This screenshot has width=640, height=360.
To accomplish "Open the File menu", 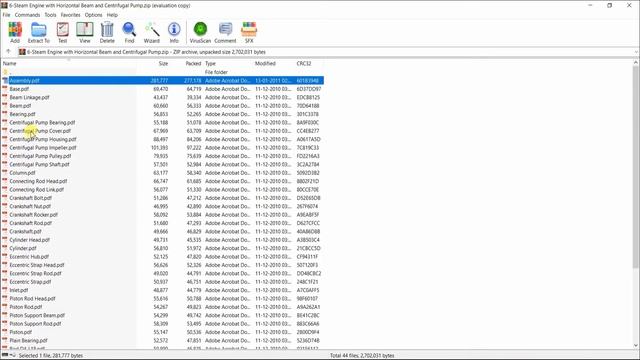I will click(7, 15).
